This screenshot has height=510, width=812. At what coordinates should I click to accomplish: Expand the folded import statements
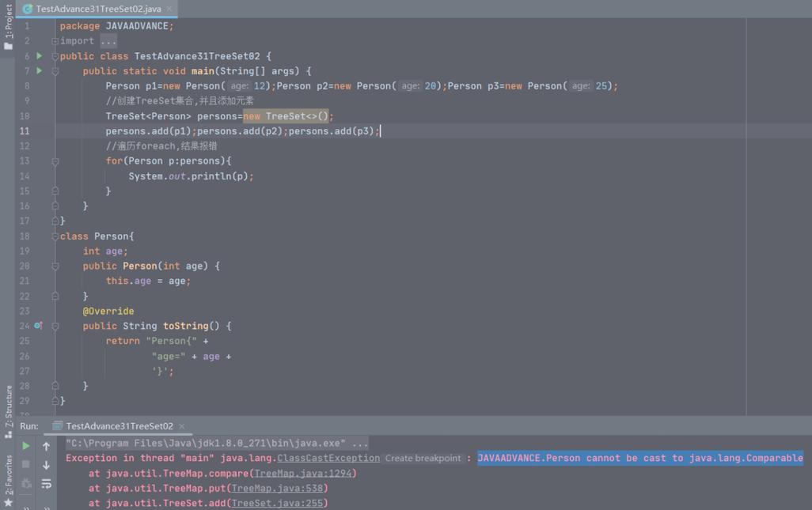(55, 41)
